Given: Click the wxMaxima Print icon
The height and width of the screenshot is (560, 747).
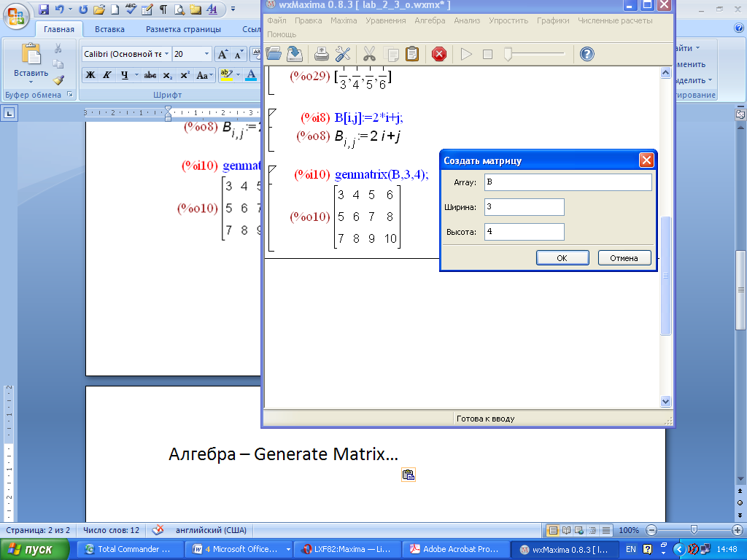Looking at the screenshot, I should point(322,54).
